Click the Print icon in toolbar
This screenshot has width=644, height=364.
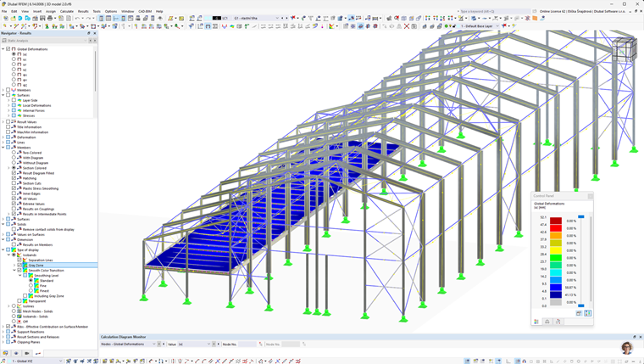pyautogui.click(x=50, y=18)
